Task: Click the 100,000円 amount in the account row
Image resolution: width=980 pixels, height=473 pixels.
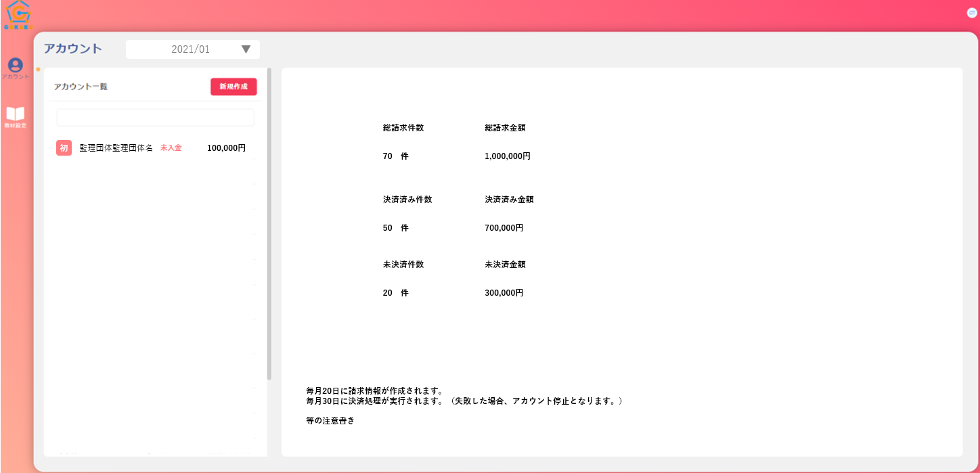Action: click(x=226, y=148)
